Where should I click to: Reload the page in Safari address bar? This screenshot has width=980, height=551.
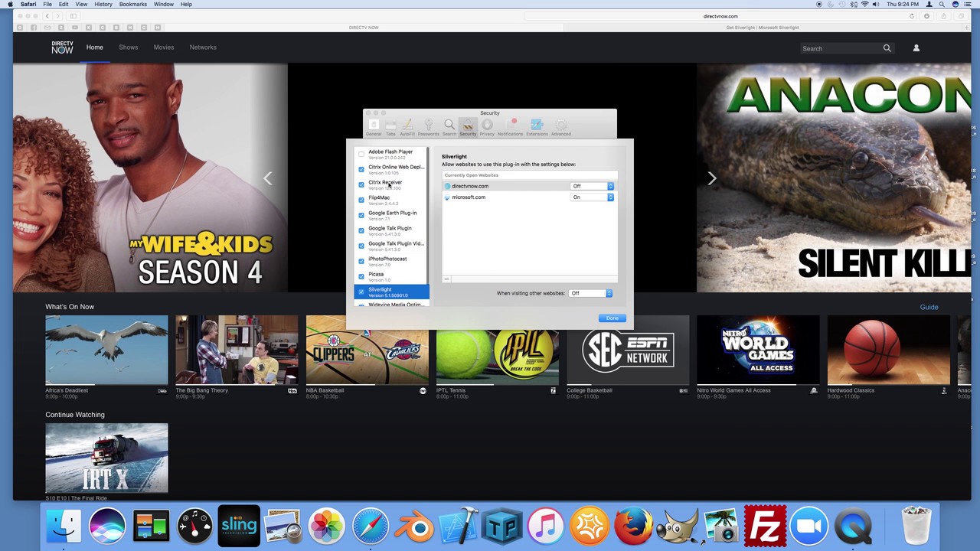pos(912,16)
